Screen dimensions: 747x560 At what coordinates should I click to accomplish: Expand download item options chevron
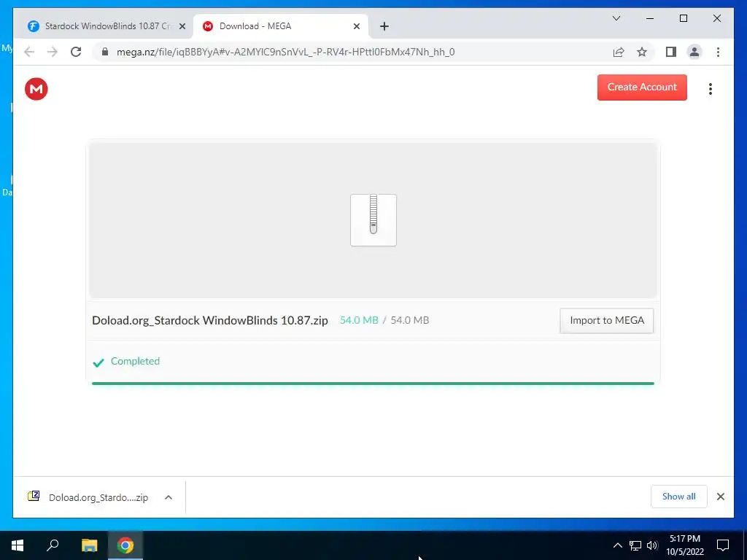tap(169, 497)
